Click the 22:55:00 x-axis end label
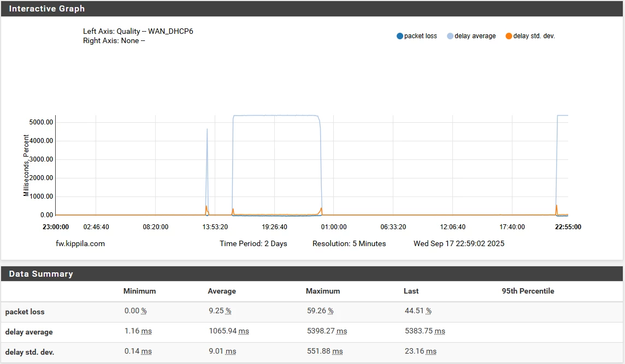Viewport: 625px width, 364px height. tap(568, 227)
